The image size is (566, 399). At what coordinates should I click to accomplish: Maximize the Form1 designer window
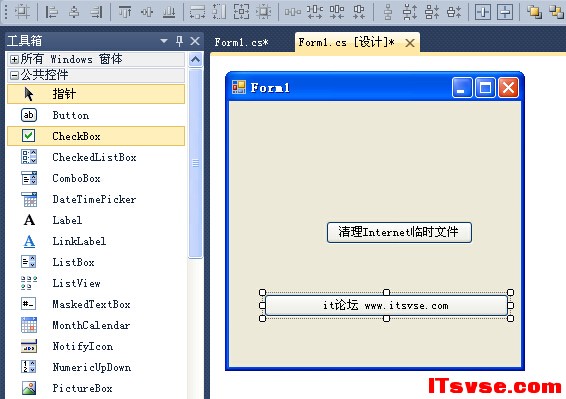click(x=485, y=87)
